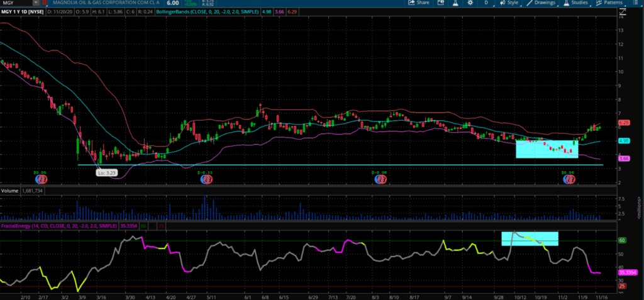This screenshot has width=644, height=300.
Task: Click the green 60 level label
Action: coord(622,240)
